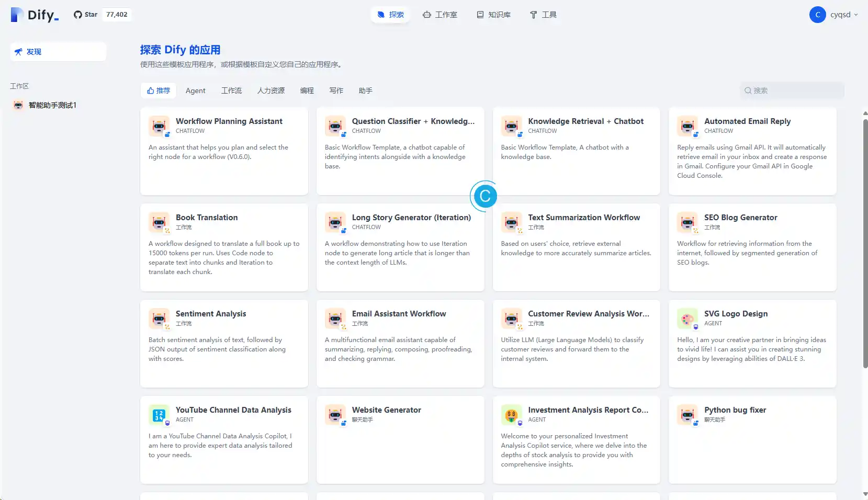Screen dimensions: 868x500
Task: Open the GitHub Star link
Action: 85,15
